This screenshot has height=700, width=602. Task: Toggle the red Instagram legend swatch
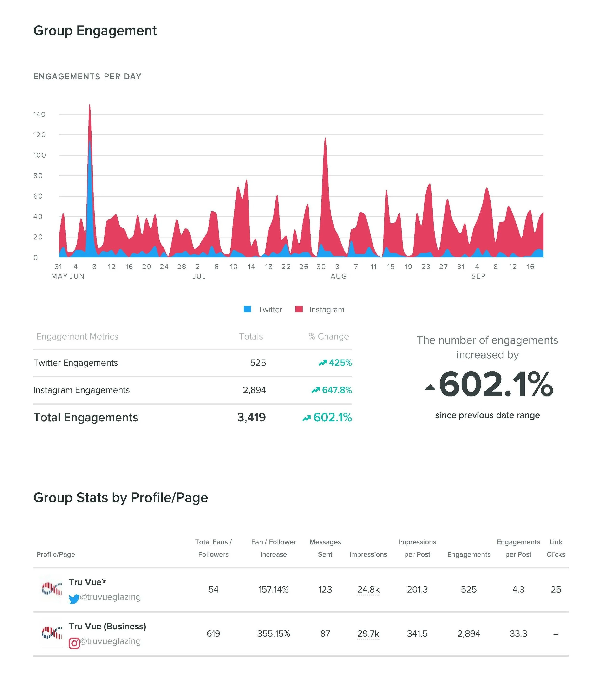pyautogui.click(x=299, y=309)
